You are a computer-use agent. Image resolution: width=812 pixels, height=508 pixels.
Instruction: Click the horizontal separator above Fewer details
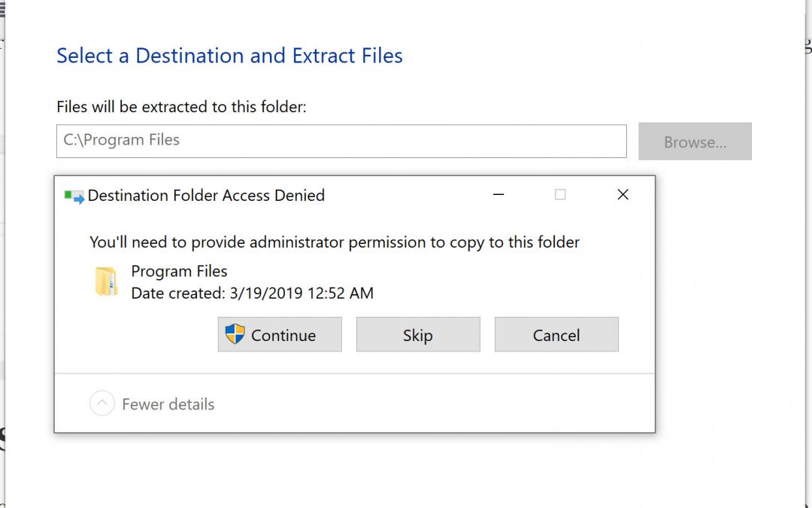point(354,373)
